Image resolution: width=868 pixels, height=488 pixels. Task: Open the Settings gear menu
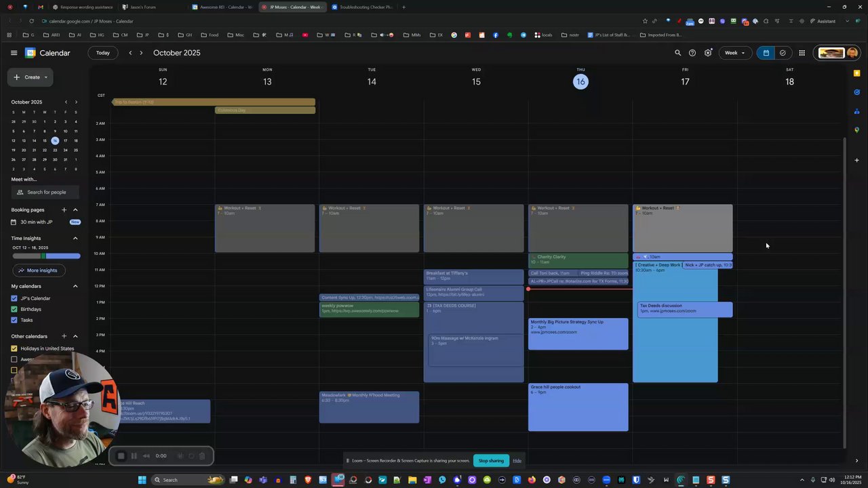pyautogui.click(x=709, y=53)
